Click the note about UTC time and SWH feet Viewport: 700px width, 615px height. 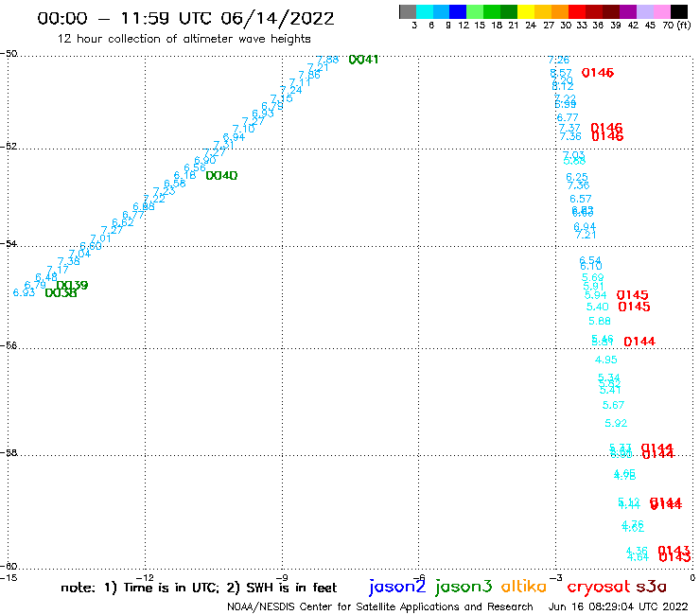tap(199, 588)
